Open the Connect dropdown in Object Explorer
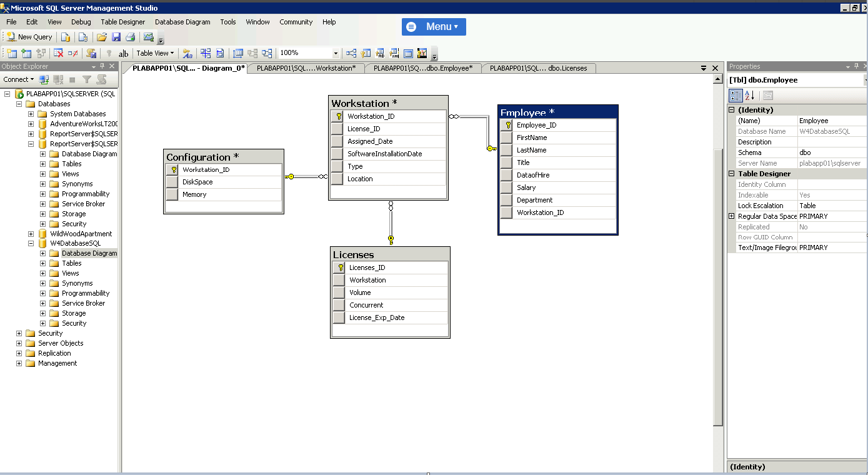 pyautogui.click(x=18, y=79)
